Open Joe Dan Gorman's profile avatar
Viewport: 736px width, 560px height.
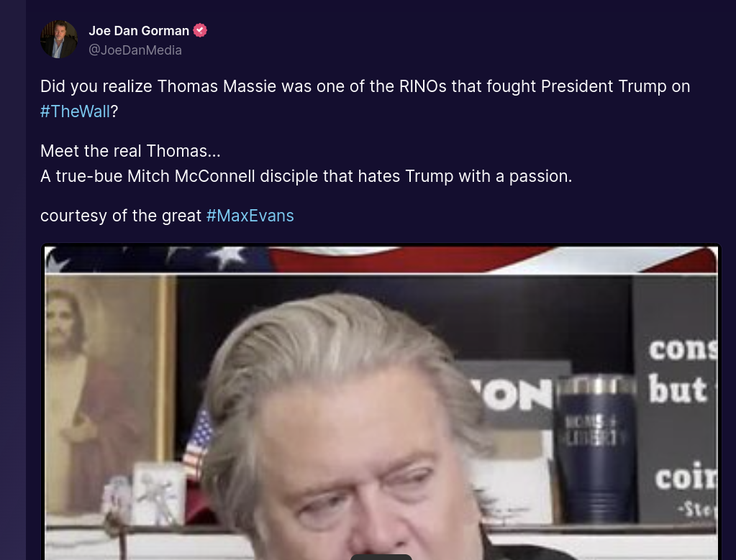tap(59, 40)
